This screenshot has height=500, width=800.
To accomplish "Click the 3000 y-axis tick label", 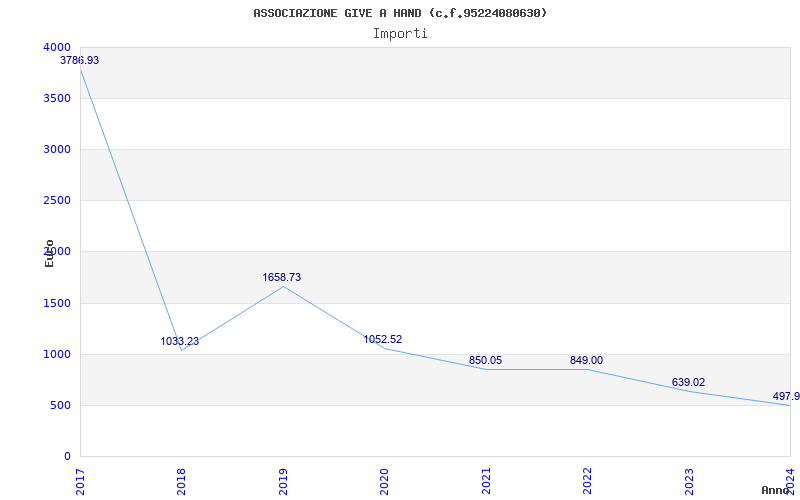I will [57, 149].
